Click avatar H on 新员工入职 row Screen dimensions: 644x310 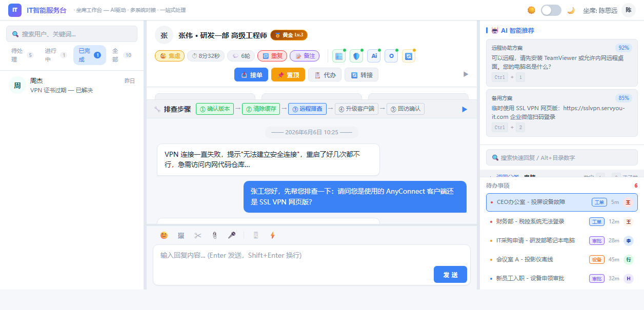pos(629,278)
